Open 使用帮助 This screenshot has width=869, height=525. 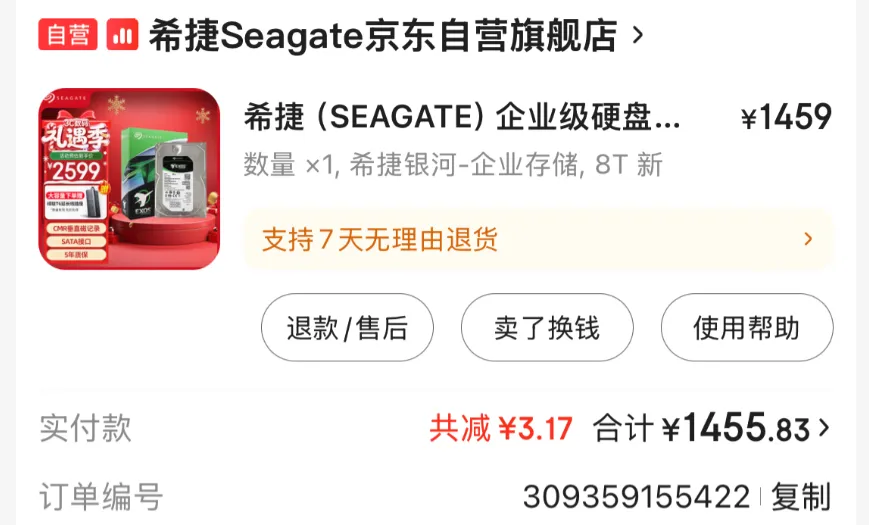(x=747, y=328)
